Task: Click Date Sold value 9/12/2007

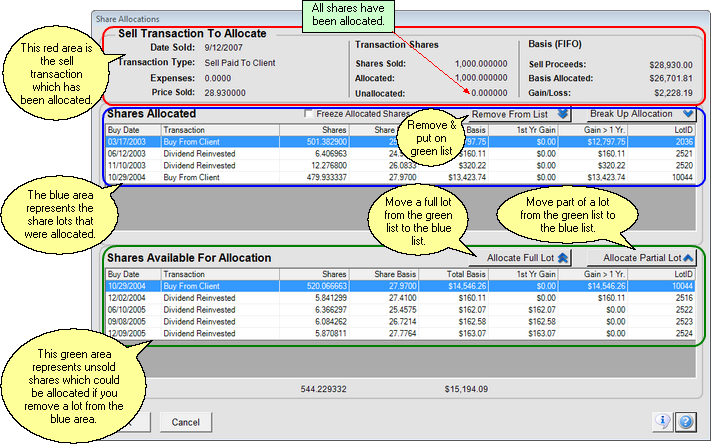Action: click(x=224, y=48)
